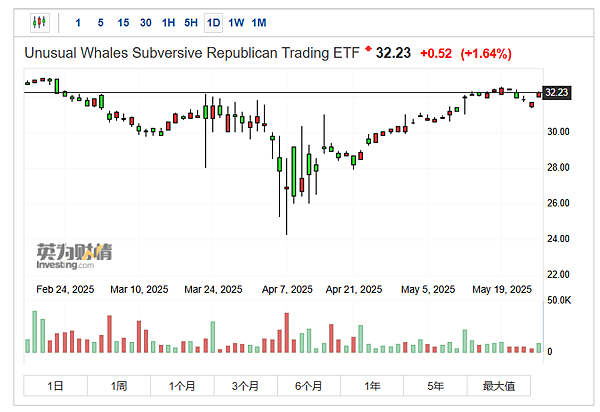The image size is (600, 412).
Task: Select the 5 minute interval
Action: 101,23
